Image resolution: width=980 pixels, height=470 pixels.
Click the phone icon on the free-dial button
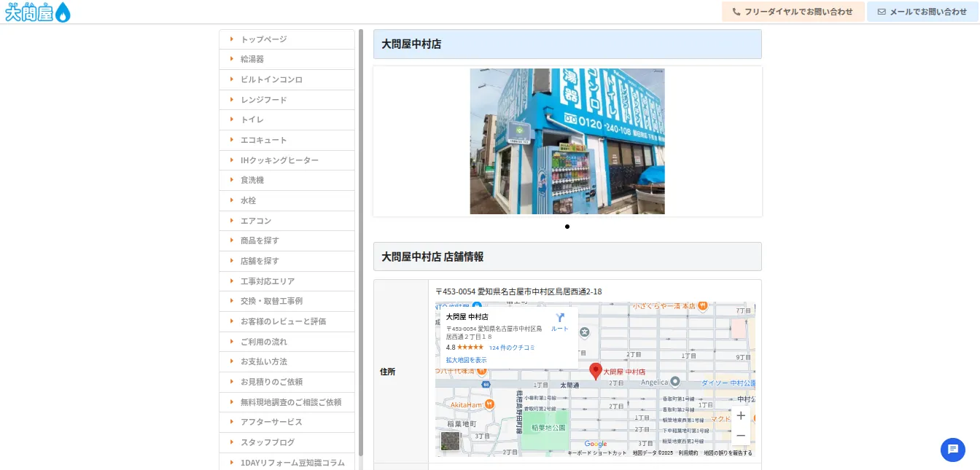pyautogui.click(x=736, y=12)
